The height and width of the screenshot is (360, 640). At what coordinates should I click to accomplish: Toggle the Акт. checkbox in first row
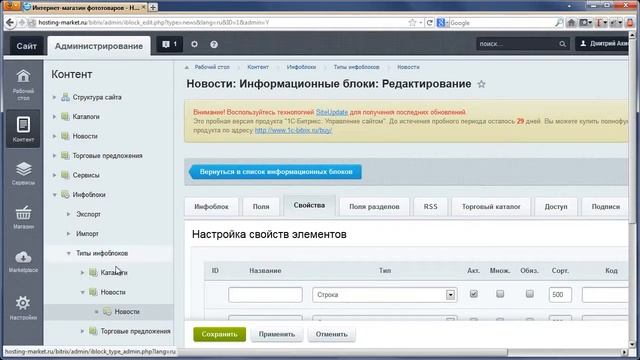pyautogui.click(x=473, y=294)
